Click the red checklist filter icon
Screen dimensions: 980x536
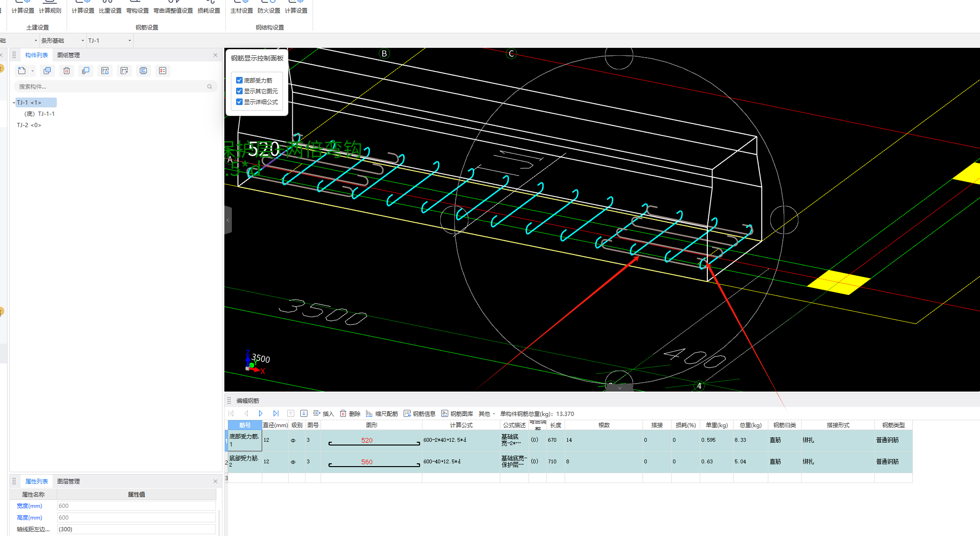[x=162, y=71]
